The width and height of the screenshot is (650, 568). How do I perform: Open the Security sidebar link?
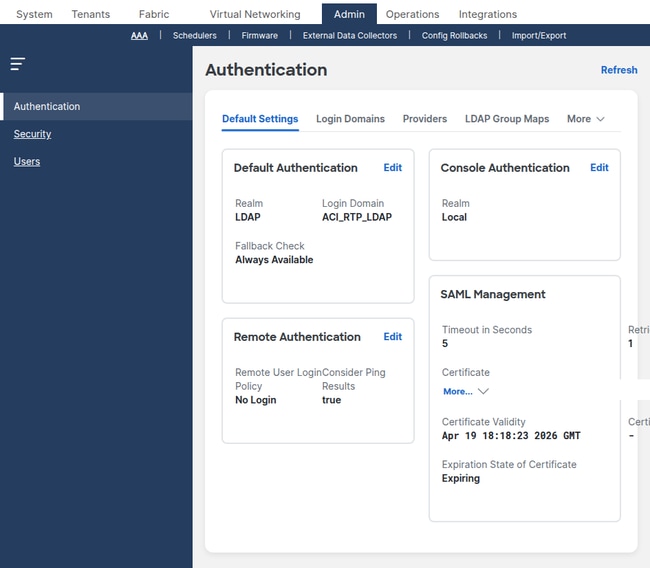point(32,134)
